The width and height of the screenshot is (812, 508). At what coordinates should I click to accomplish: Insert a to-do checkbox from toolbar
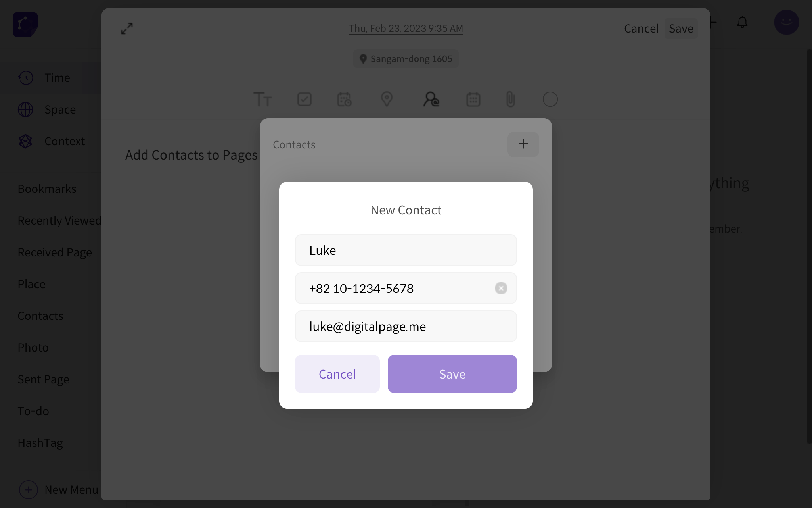(x=304, y=99)
